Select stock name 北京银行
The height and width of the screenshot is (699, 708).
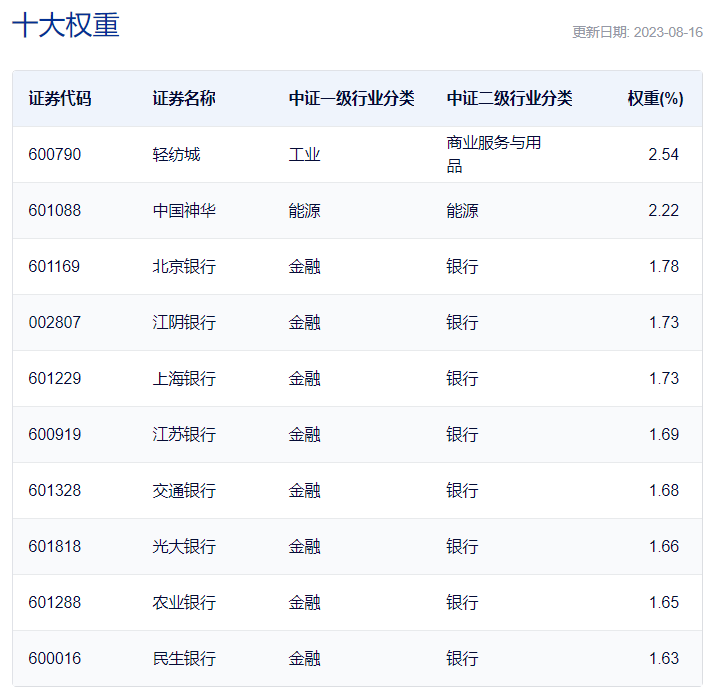point(184,266)
